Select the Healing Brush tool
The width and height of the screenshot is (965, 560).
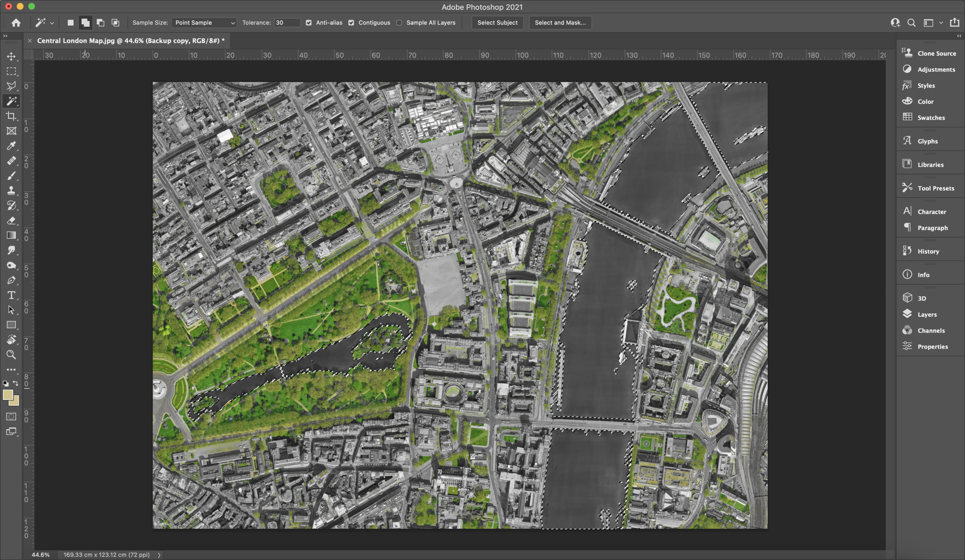click(11, 161)
